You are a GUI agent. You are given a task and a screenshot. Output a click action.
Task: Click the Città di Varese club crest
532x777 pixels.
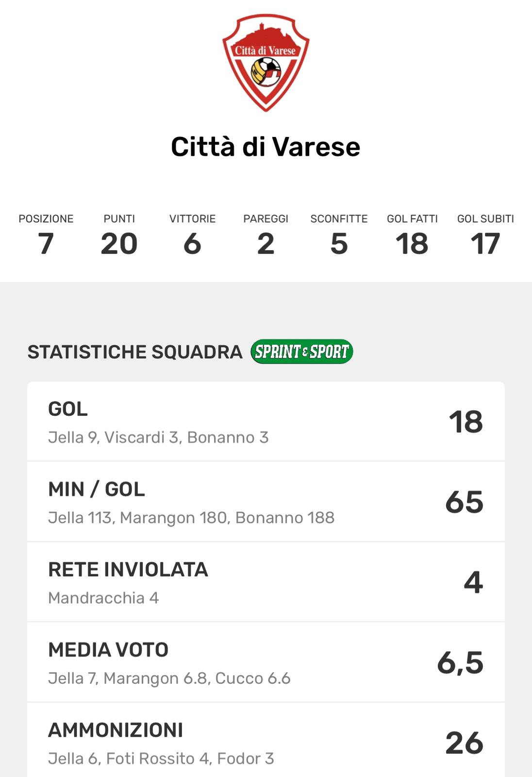[266, 63]
